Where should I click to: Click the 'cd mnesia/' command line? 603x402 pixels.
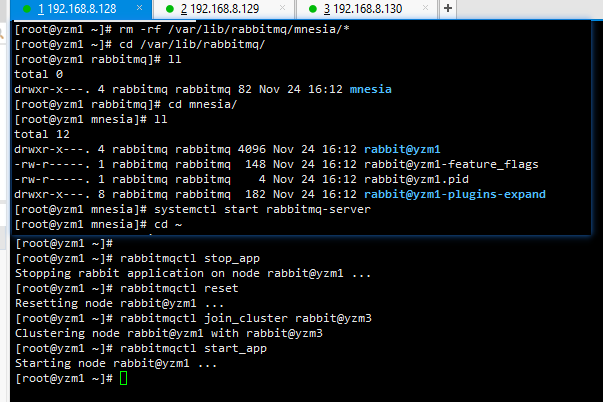[x=202, y=104]
